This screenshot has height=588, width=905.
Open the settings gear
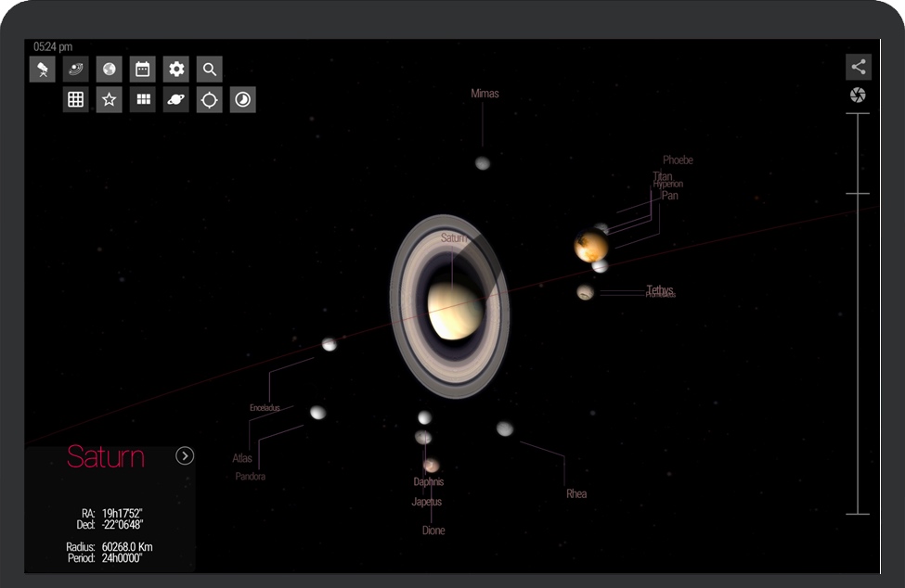176,70
